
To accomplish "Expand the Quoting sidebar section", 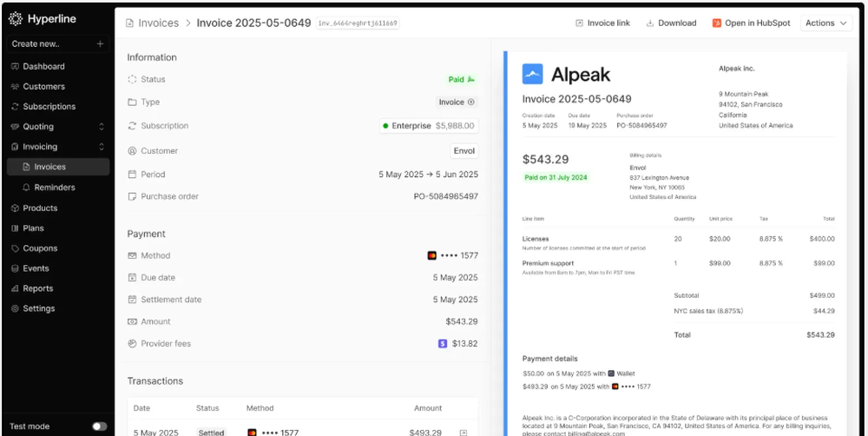I will click(102, 127).
